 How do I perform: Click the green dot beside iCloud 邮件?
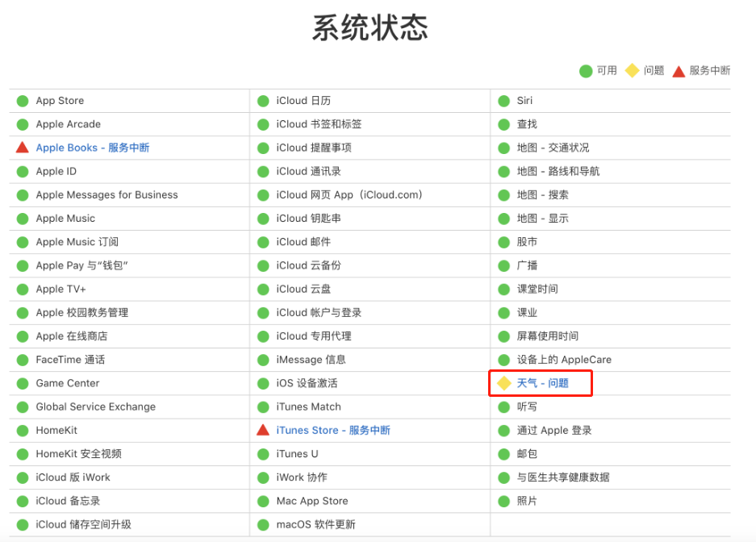tap(262, 242)
